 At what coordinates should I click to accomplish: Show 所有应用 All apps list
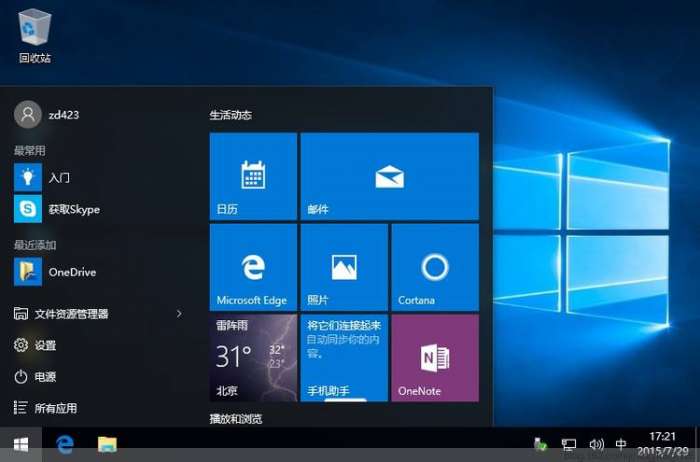pos(45,408)
